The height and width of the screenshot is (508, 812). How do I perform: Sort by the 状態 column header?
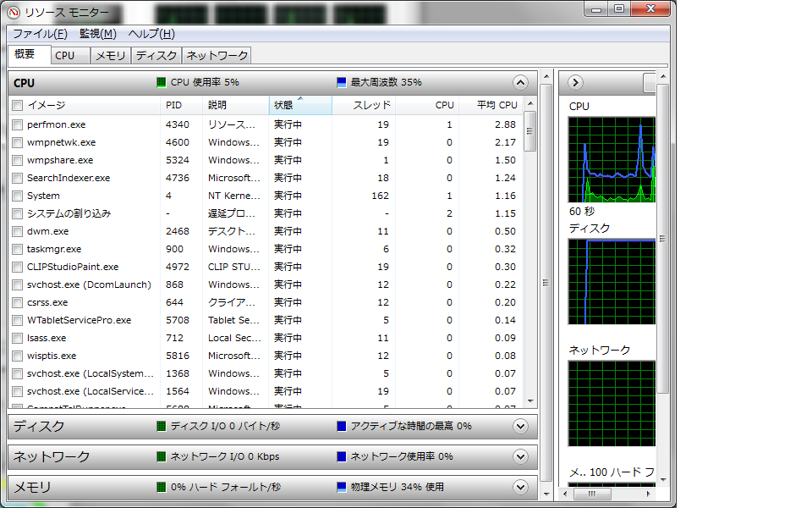(300, 105)
